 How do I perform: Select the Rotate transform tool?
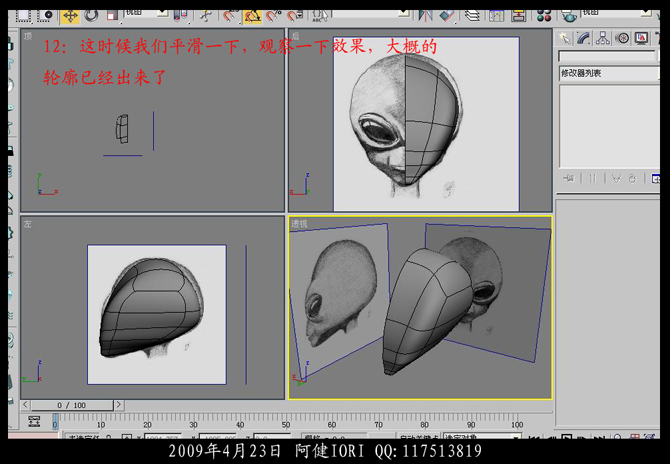coord(92,16)
